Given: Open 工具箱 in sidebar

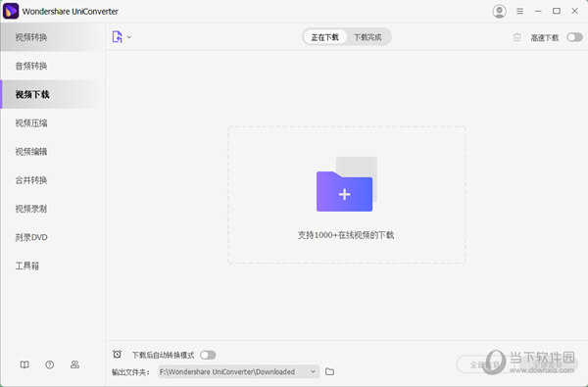Looking at the screenshot, I should (53, 266).
